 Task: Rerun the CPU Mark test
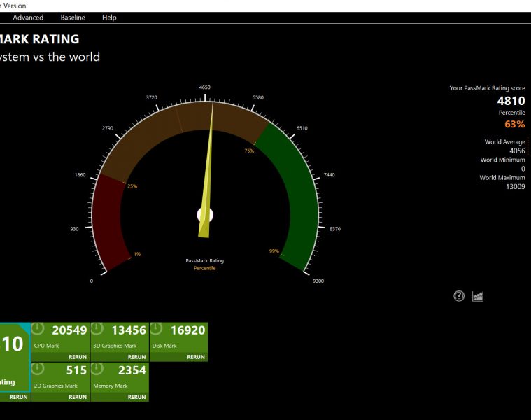78,357
